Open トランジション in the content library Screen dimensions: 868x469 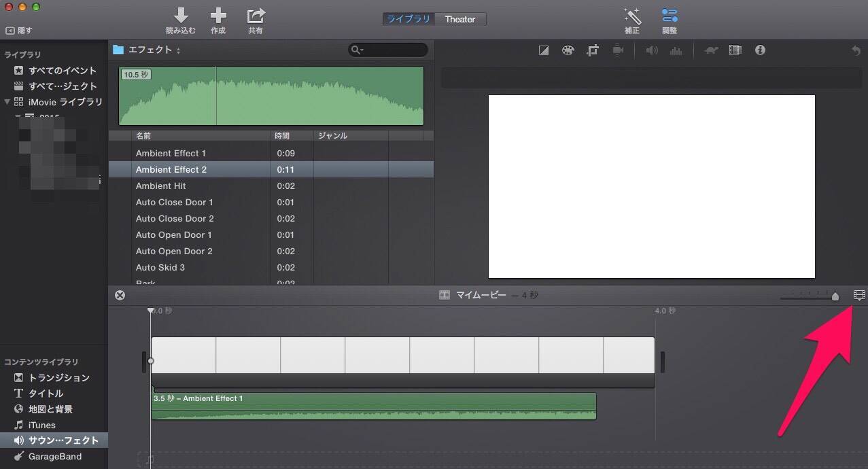58,378
